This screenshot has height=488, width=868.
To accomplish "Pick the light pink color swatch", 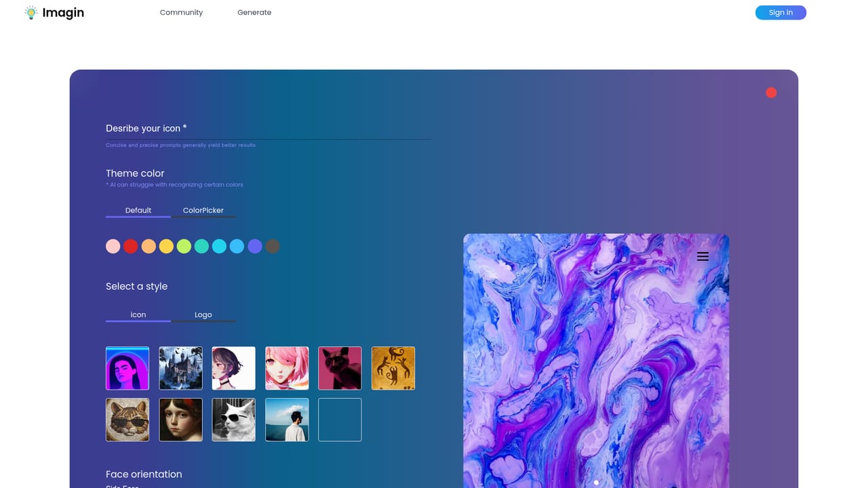I will (113, 247).
